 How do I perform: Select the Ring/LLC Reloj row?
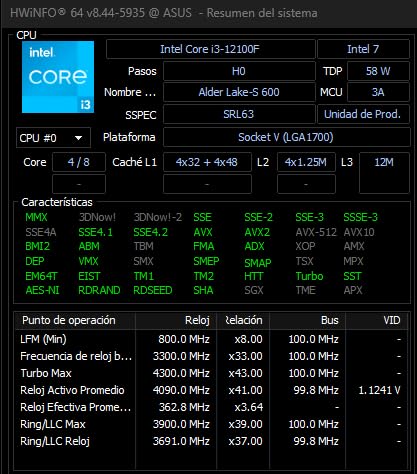click(212, 441)
